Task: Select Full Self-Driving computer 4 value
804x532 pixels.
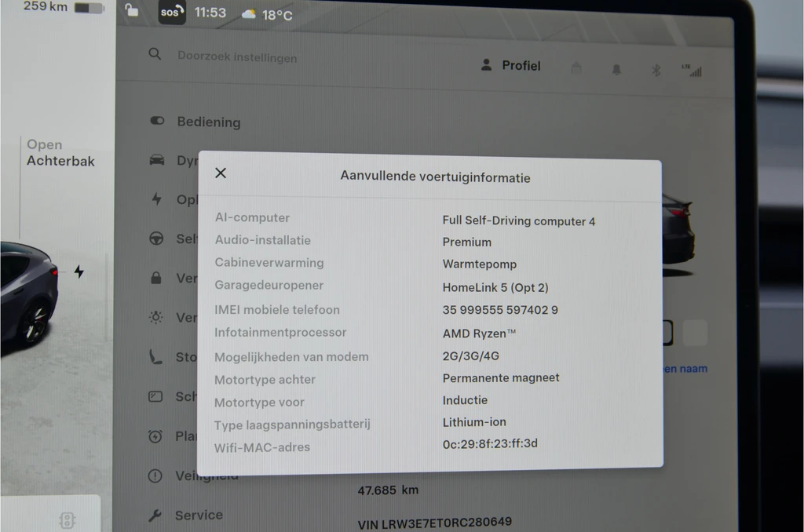Action: (x=519, y=221)
